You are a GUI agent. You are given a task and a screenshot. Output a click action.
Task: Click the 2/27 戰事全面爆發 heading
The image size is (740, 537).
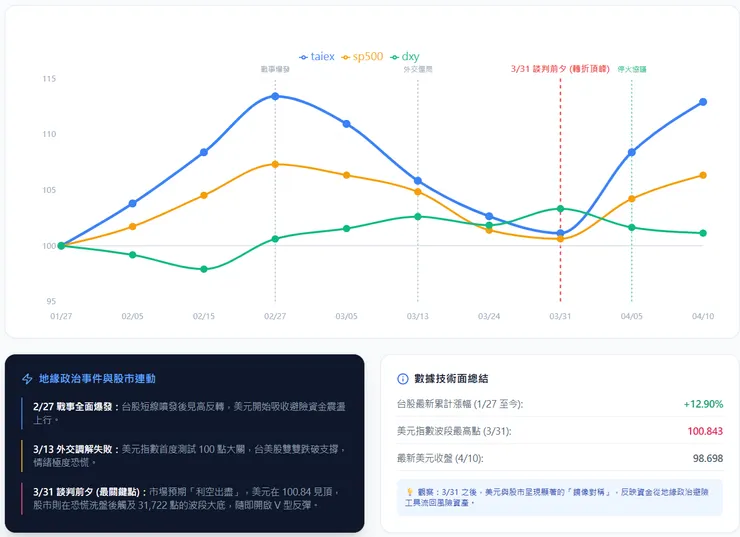pos(76,407)
